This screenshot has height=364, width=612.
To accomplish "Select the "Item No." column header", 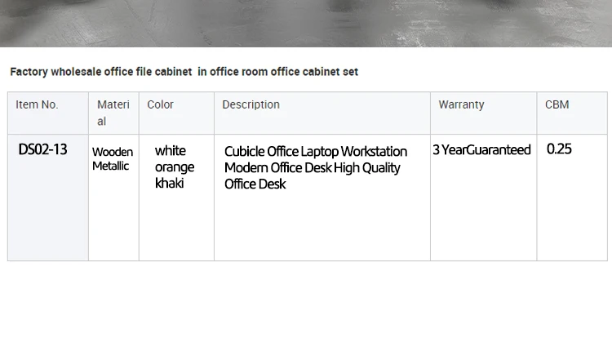I will 38,104.
